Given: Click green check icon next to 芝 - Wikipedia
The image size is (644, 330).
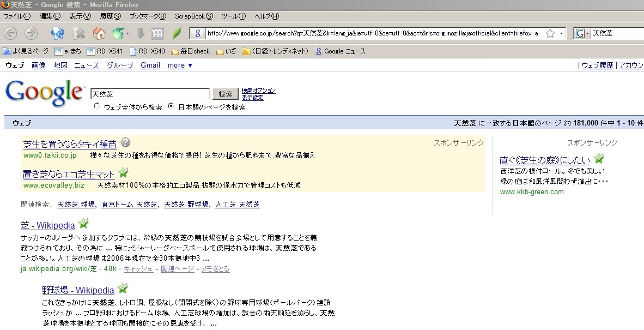Looking at the screenshot, I should pos(83,224).
